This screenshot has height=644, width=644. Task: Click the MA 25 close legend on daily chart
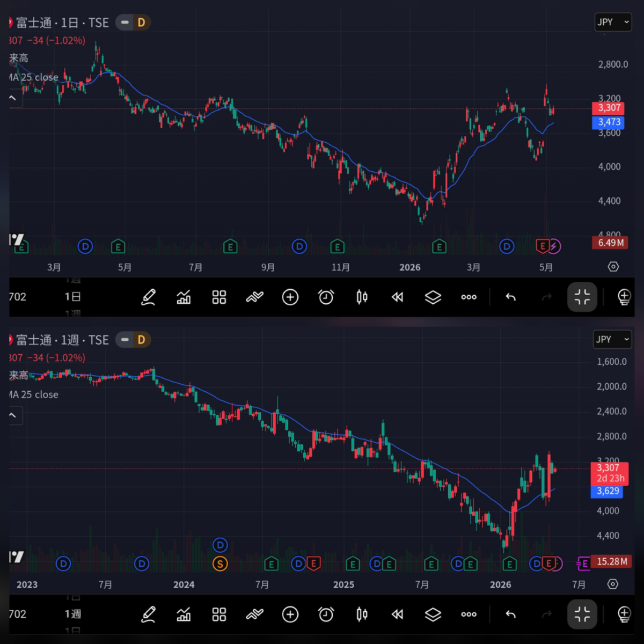pos(34,77)
